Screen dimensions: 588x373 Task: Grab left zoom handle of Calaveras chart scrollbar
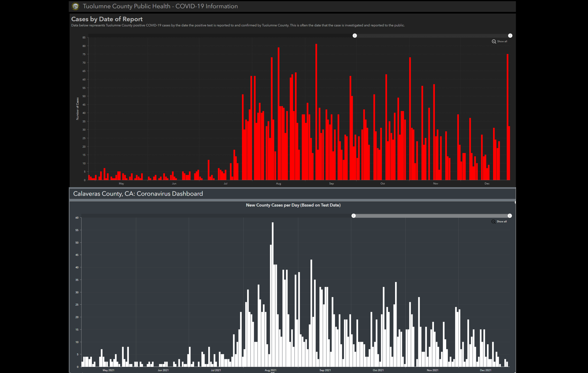coord(353,216)
